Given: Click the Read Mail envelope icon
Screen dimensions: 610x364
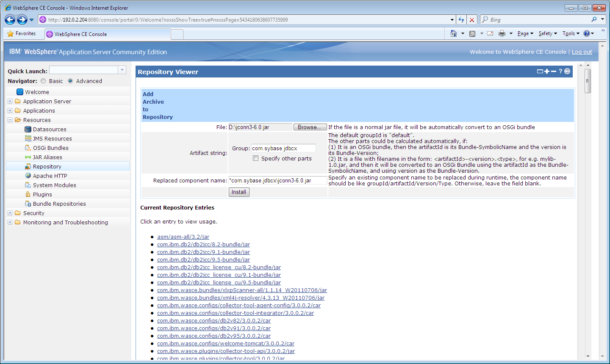Looking at the screenshot, I should [x=490, y=33].
